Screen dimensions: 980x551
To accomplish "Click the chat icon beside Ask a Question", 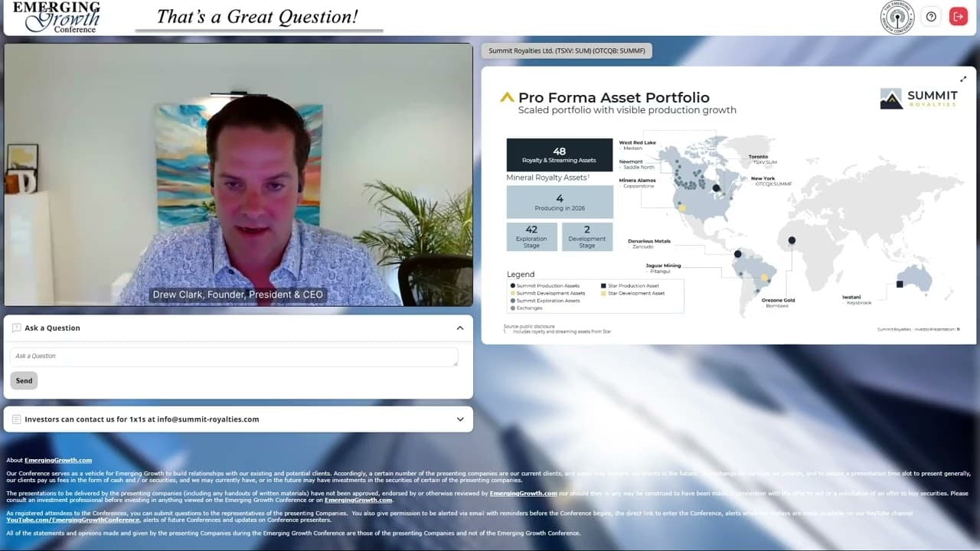I will tap(17, 328).
